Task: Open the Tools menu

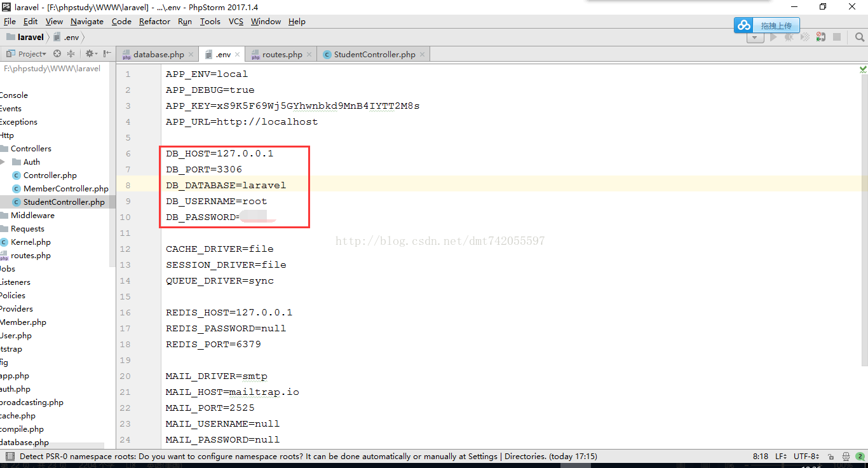Action: click(210, 21)
